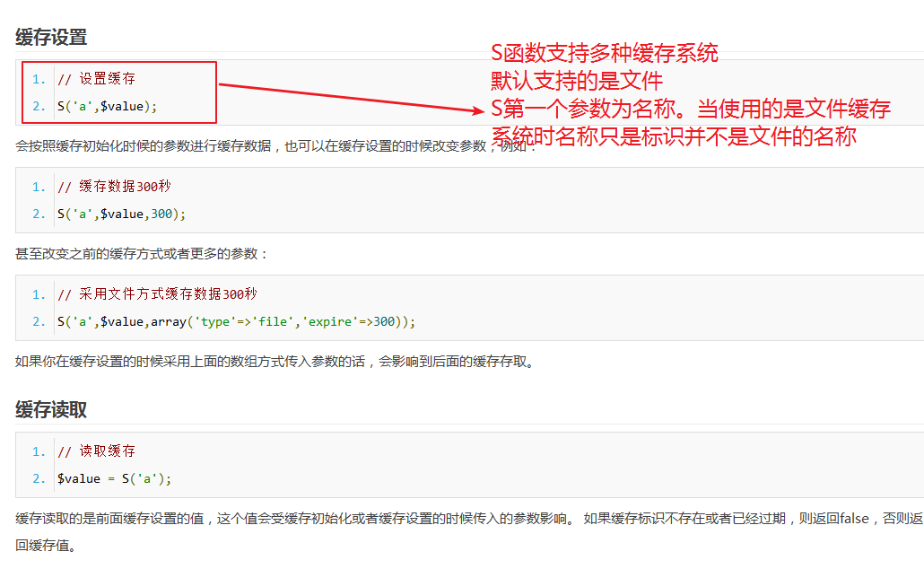Click the 缓存设置 section heading
The height and width of the screenshot is (569, 924).
51,38
